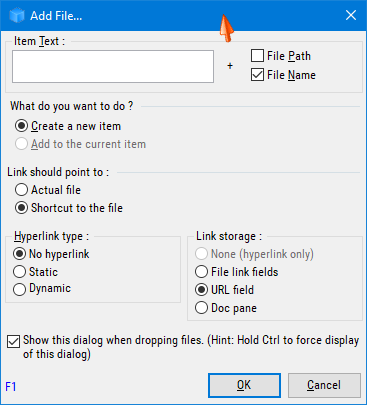Click the Add File title bar
This screenshot has height=405, width=367.
click(183, 15)
